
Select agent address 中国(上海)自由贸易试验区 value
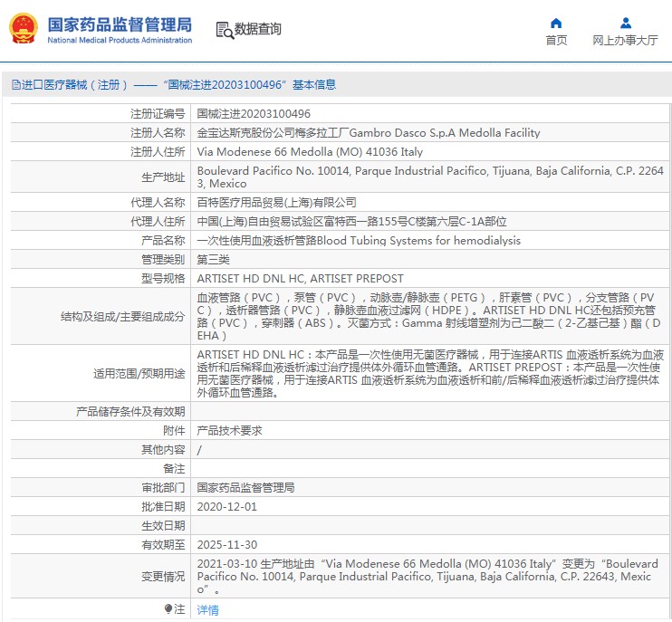(351, 222)
